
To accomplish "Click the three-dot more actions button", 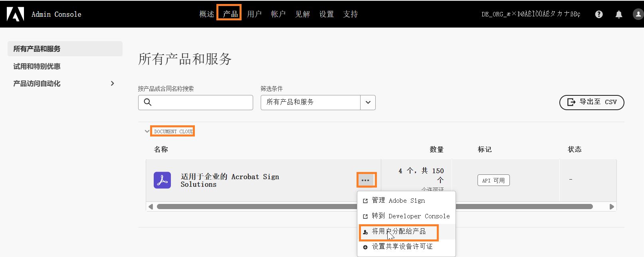I will 365,180.
